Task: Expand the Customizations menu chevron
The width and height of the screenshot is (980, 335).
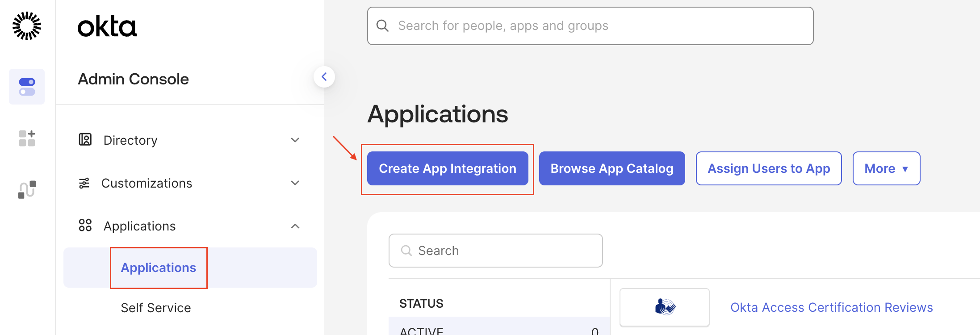Action: pos(295,183)
